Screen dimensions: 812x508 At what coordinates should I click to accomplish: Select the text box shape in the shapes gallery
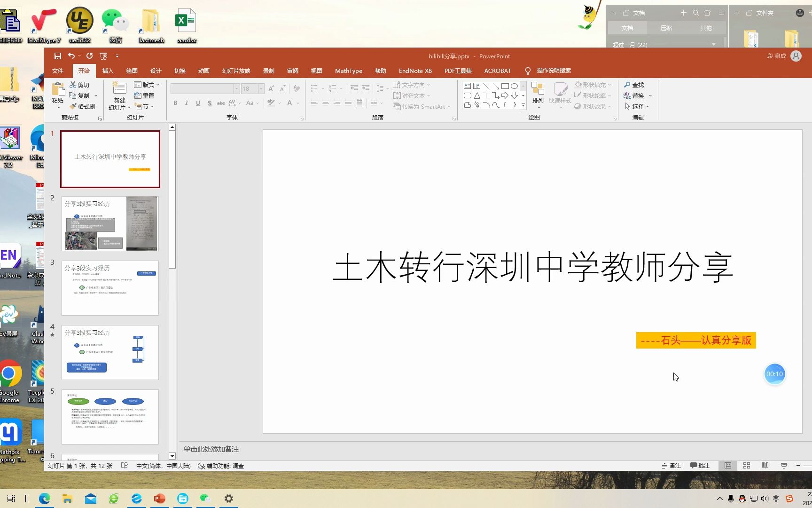coord(467,86)
